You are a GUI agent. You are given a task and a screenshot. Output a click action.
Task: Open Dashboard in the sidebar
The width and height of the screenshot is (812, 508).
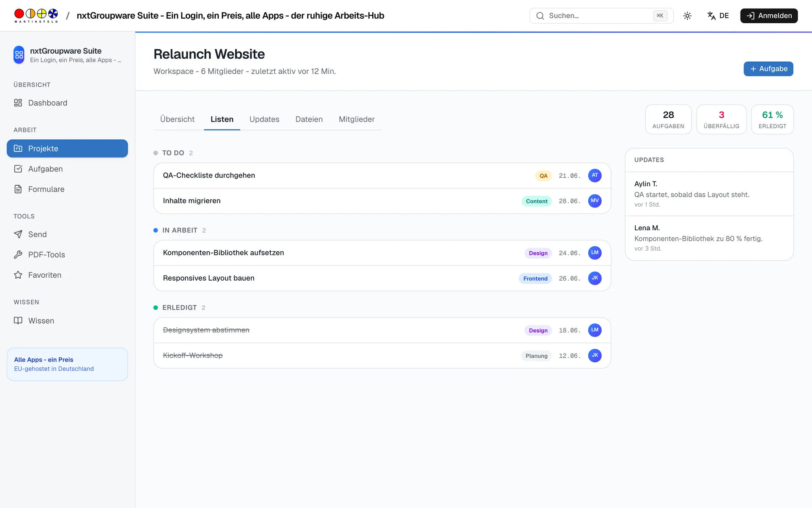(67, 103)
